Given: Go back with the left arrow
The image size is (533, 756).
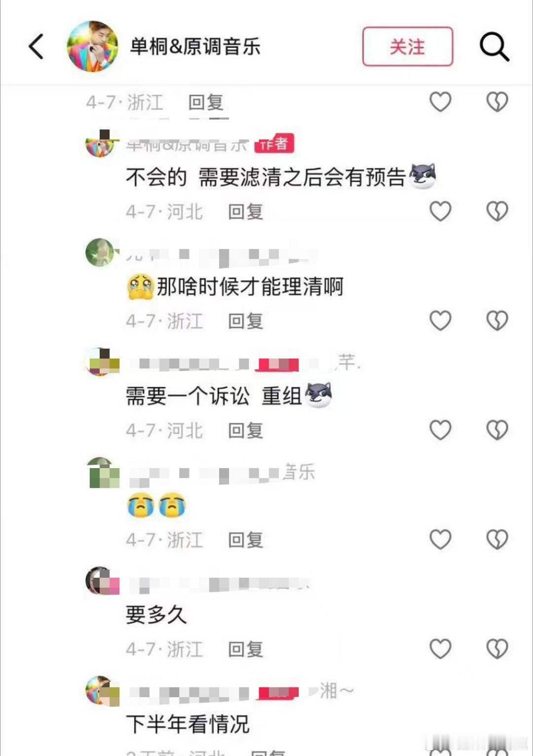Looking at the screenshot, I should pos(36,46).
